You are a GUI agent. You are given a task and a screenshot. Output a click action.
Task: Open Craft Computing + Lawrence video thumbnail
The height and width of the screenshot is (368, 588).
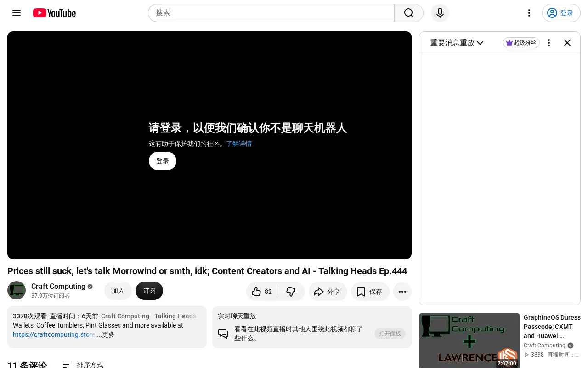tap(469, 340)
